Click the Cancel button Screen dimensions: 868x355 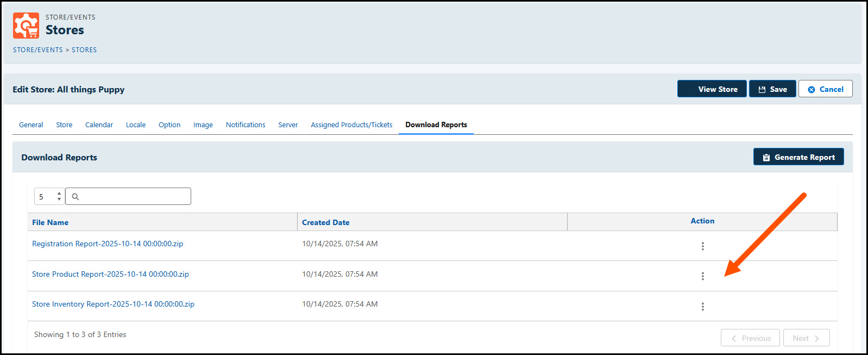825,89
